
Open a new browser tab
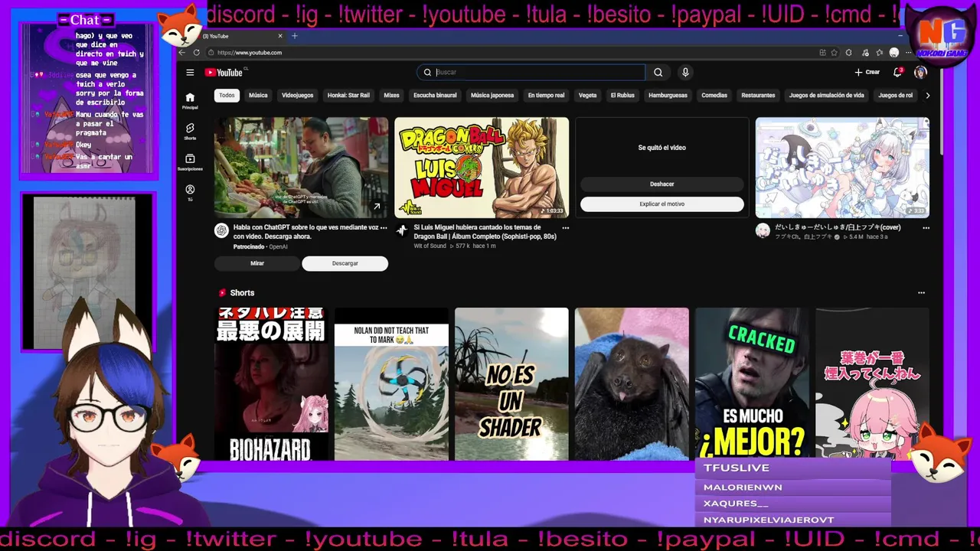[294, 36]
